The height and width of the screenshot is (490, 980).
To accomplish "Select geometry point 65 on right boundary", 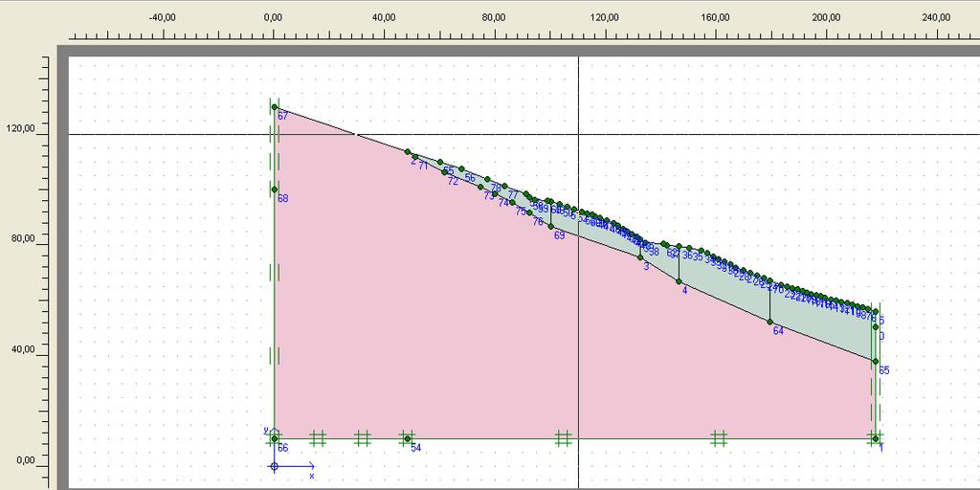I will pos(876,361).
